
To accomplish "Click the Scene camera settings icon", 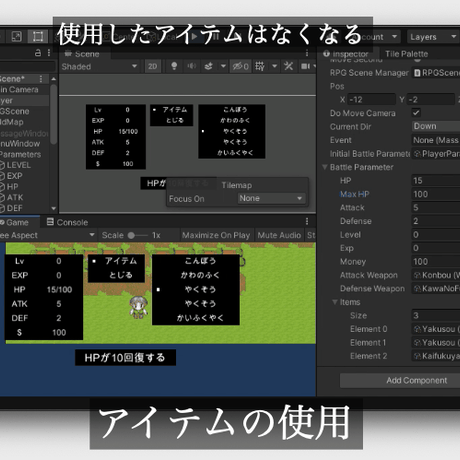I will [x=306, y=66].
